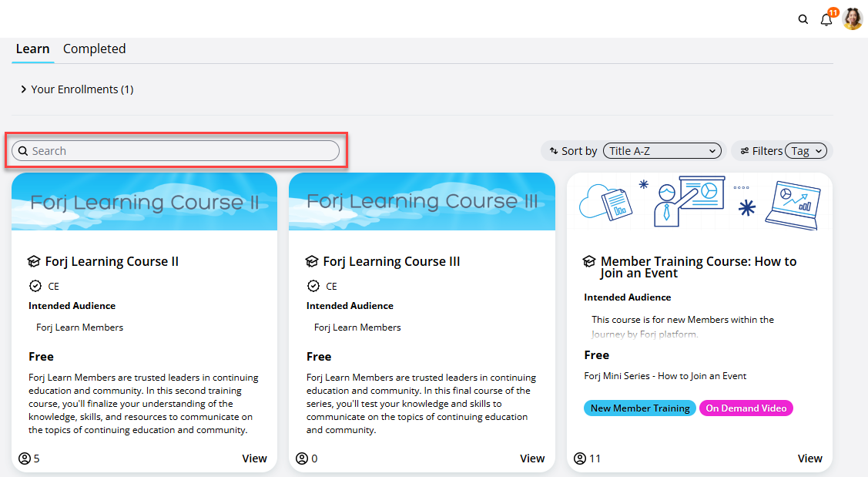Click the graduation cap icon beside Forj Learning Course III
The image size is (868, 477).
(312, 261)
